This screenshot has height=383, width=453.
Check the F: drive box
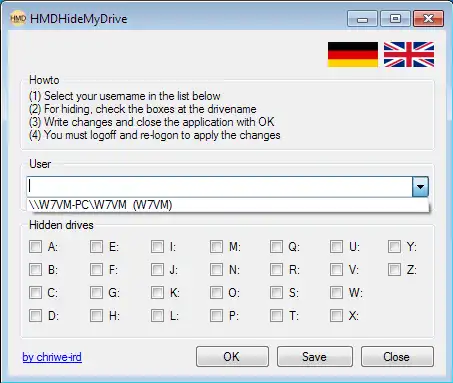tap(96, 270)
